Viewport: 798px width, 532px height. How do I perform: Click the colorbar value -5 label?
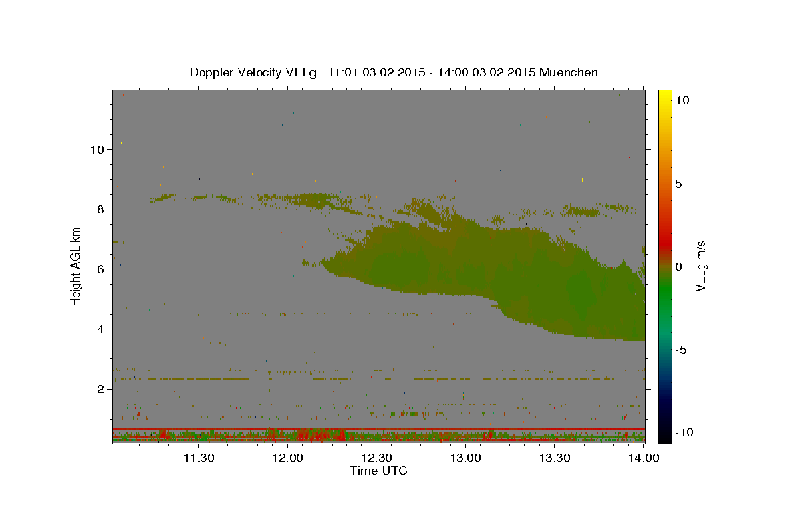point(682,350)
